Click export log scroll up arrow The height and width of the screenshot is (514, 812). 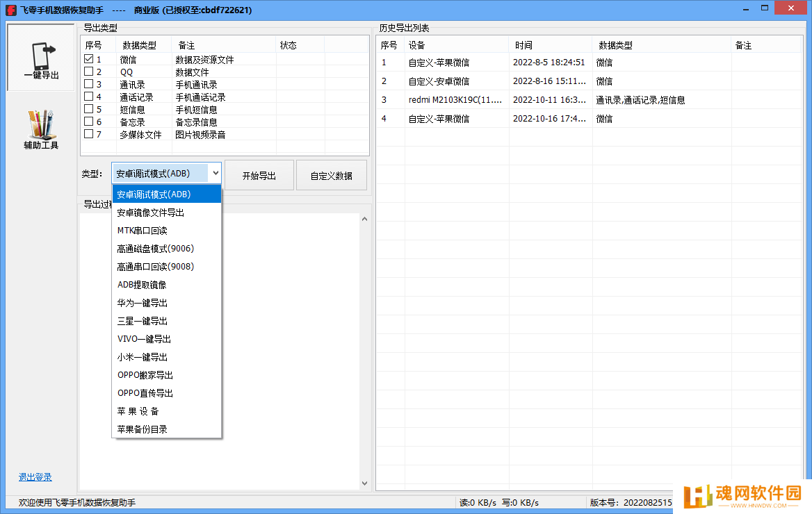coord(364,219)
